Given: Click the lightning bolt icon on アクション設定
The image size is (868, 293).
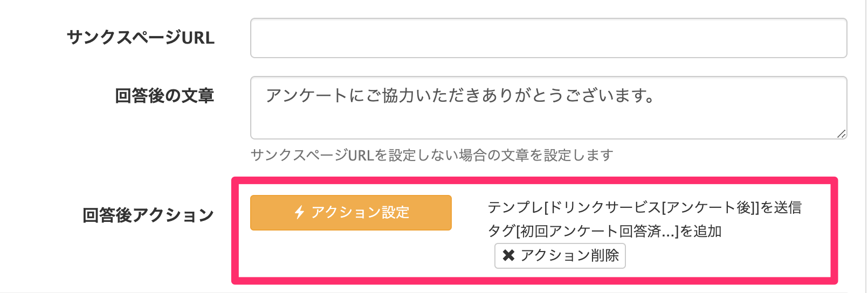Looking at the screenshot, I should (299, 212).
